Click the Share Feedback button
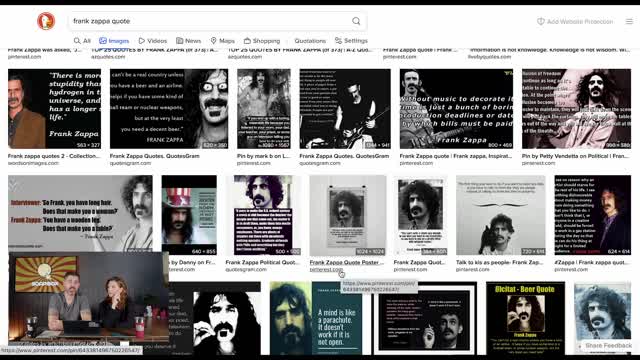 pyautogui.click(x=608, y=345)
